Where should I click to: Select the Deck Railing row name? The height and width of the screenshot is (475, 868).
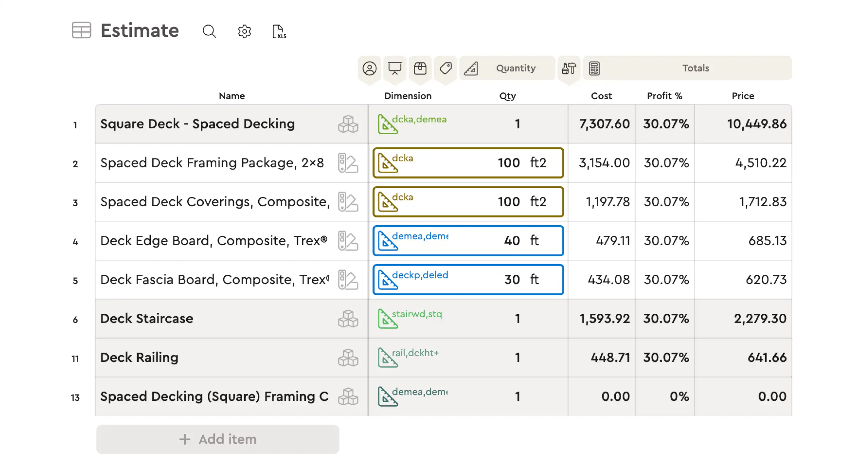click(x=139, y=358)
